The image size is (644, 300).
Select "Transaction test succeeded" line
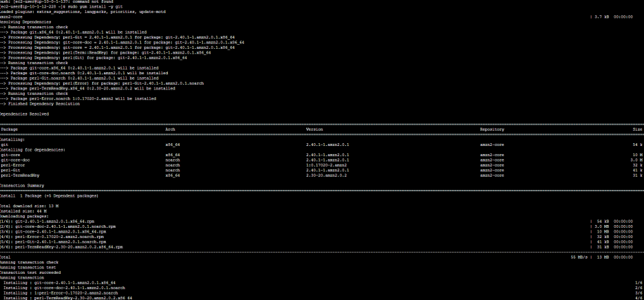point(31,272)
